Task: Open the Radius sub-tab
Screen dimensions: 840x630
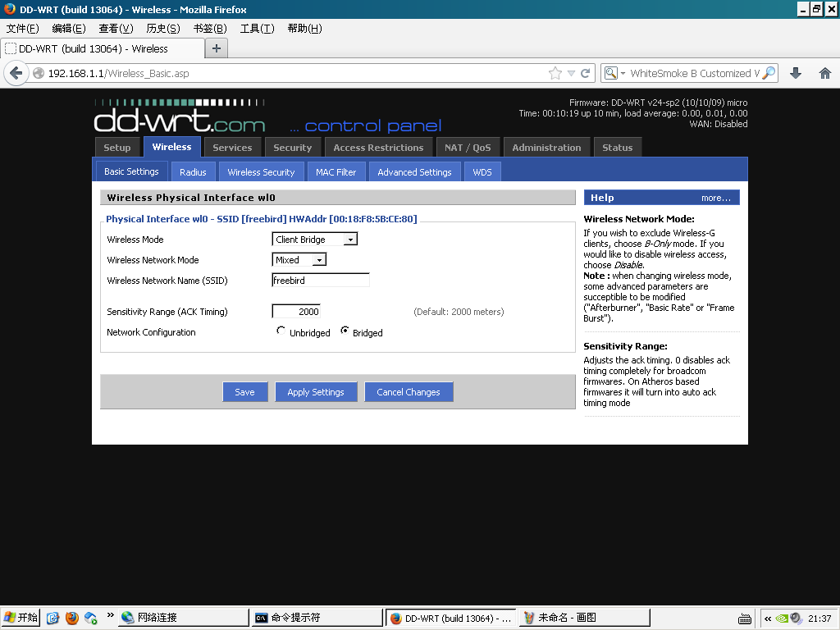Action: pos(193,172)
